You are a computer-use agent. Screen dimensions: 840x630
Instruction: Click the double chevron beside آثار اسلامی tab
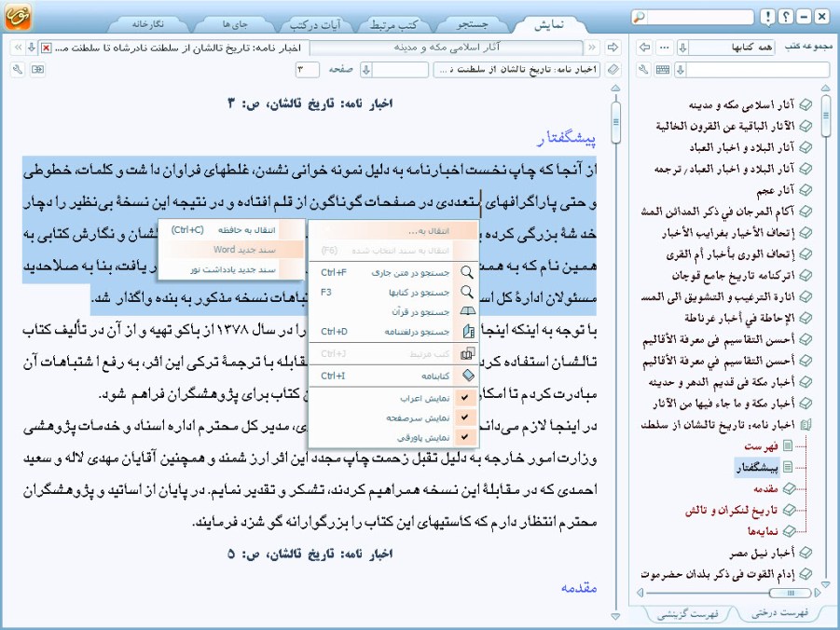592,48
